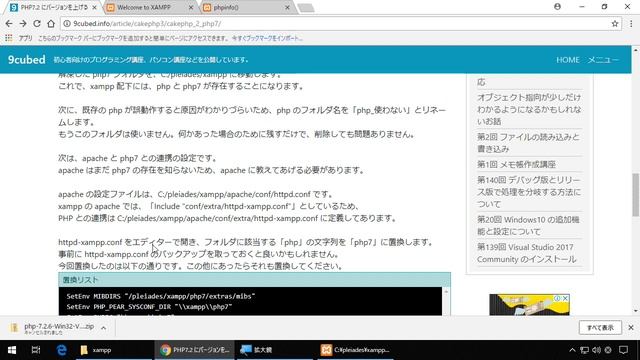Go forward using browser forward arrow
This screenshot has height=360, width=640.
click(23, 24)
